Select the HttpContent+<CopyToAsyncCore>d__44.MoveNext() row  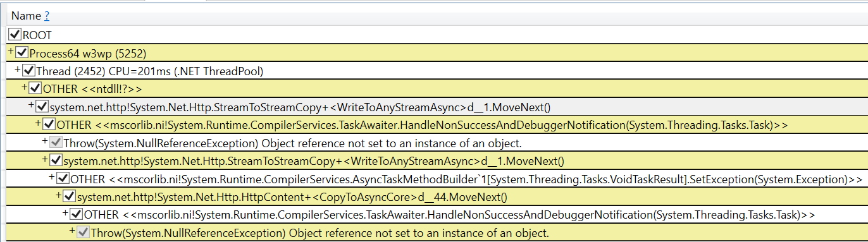292,198
